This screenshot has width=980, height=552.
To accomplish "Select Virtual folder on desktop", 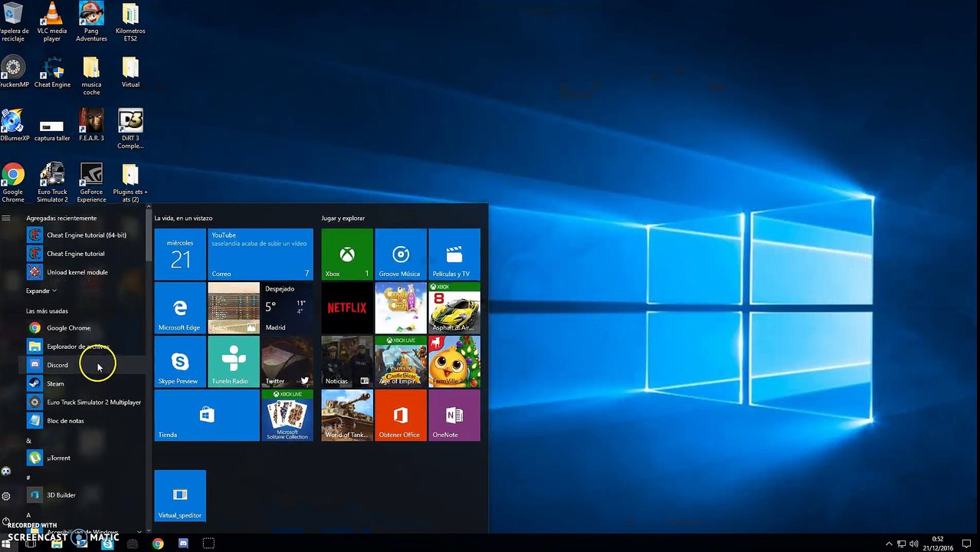I will [x=130, y=72].
